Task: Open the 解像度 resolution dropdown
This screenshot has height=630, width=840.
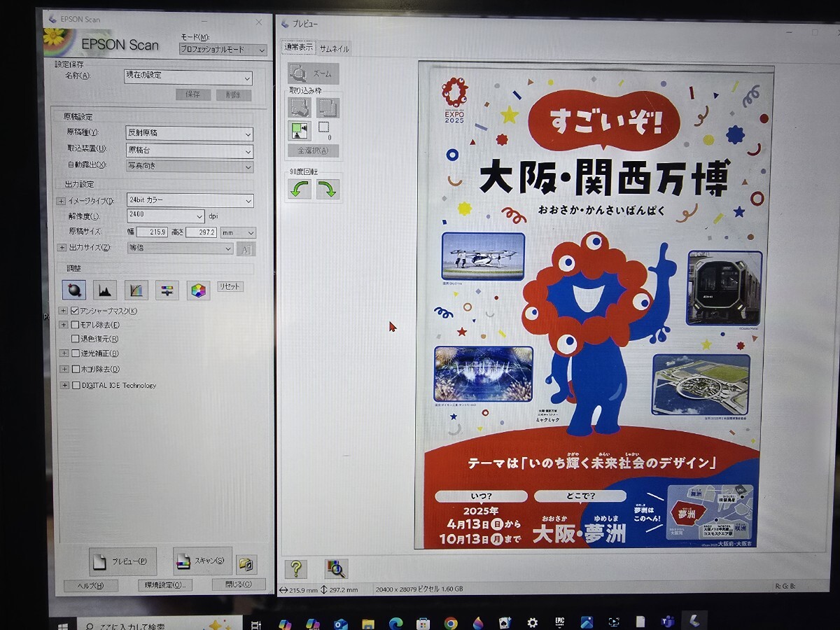Action: coord(166,216)
